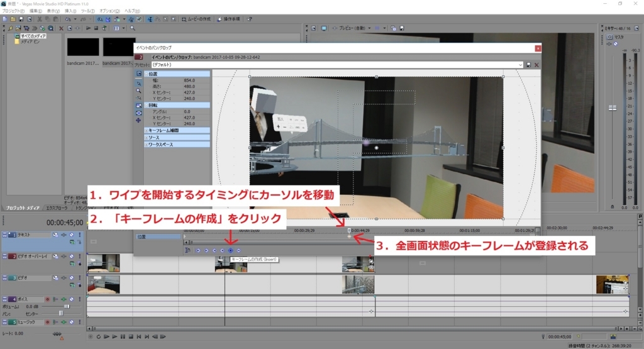
Task: Select first bandicam 2017 media thumbnail
Action: pos(83,47)
